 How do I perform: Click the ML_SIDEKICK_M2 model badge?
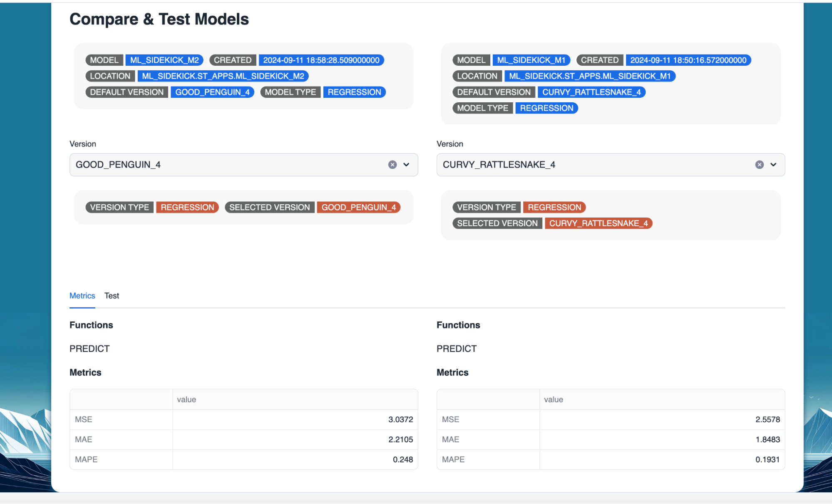(164, 60)
